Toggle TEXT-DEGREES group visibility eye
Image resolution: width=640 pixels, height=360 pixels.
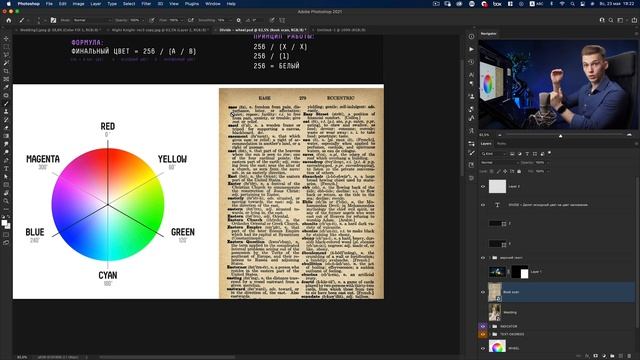pos(483,334)
